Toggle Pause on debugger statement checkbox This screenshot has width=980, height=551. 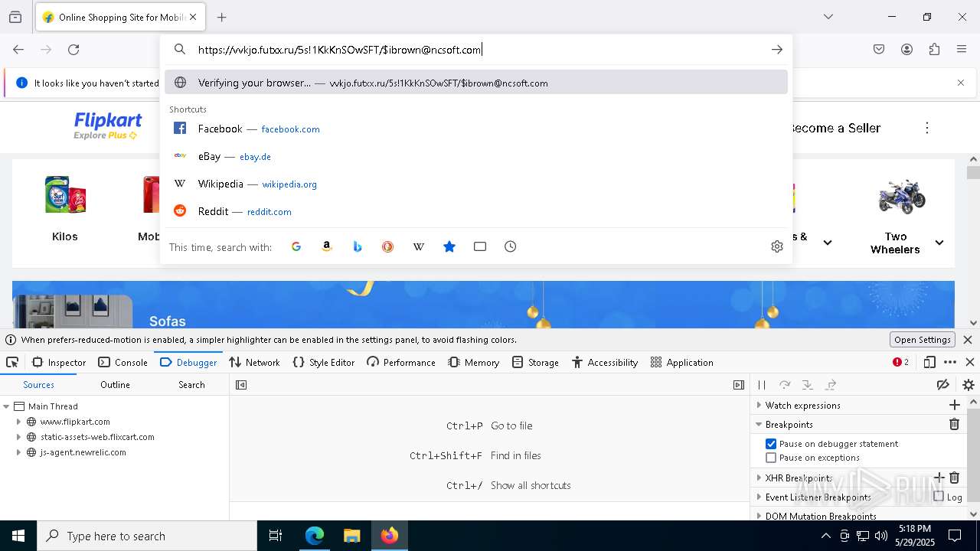click(x=771, y=444)
